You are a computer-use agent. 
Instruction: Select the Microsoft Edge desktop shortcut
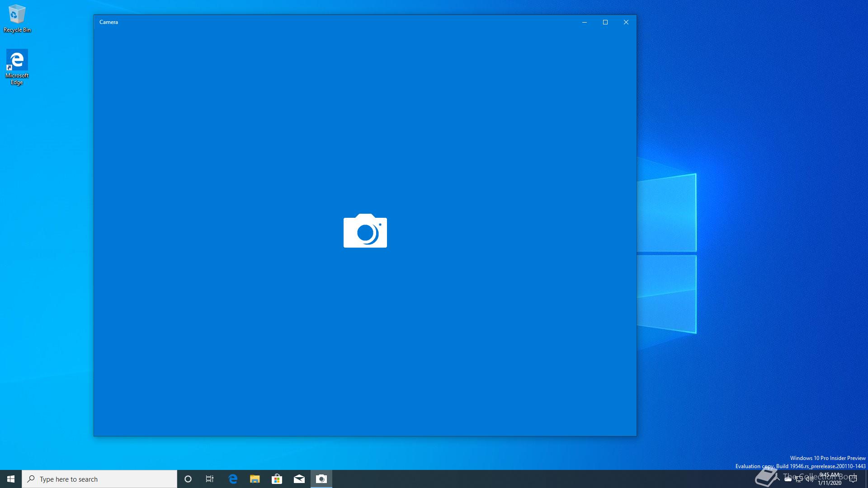point(17,67)
